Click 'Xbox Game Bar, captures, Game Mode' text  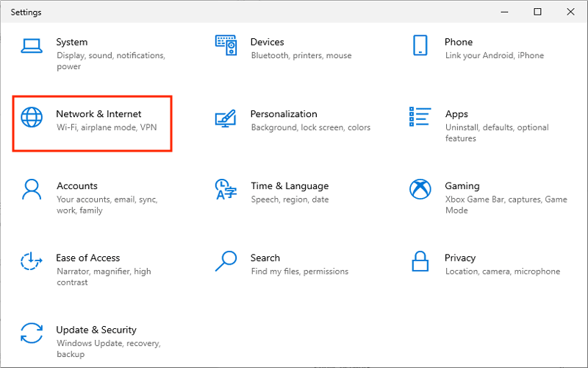(x=506, y=205)
